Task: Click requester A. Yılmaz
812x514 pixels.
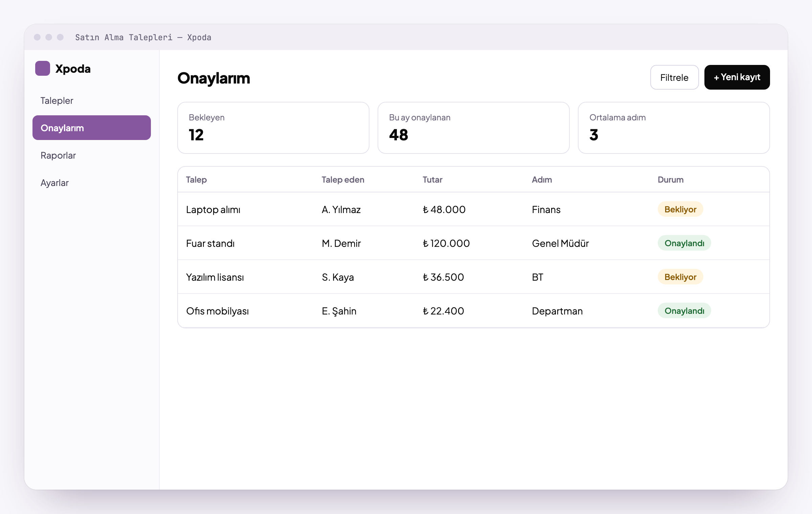Action: 341,209
